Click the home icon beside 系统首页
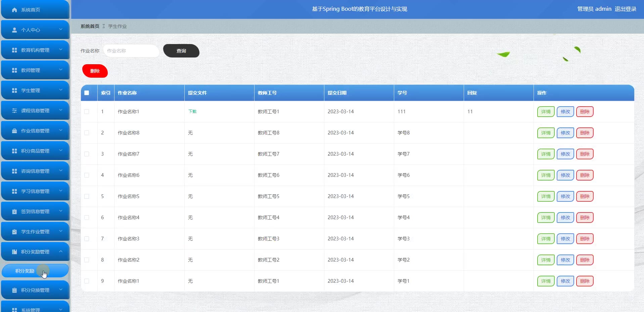Image resolution: width=644 pixels, height=312 pixels. click(14, 10)
